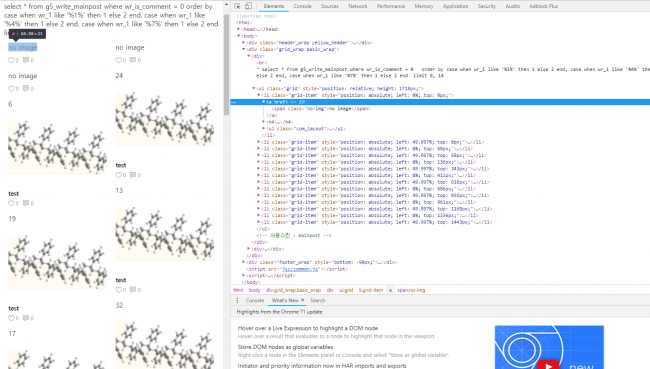This screenshot has height=369, width=650.
Task: Click the molecule image in card 6
Action: (x=57, y=147)
